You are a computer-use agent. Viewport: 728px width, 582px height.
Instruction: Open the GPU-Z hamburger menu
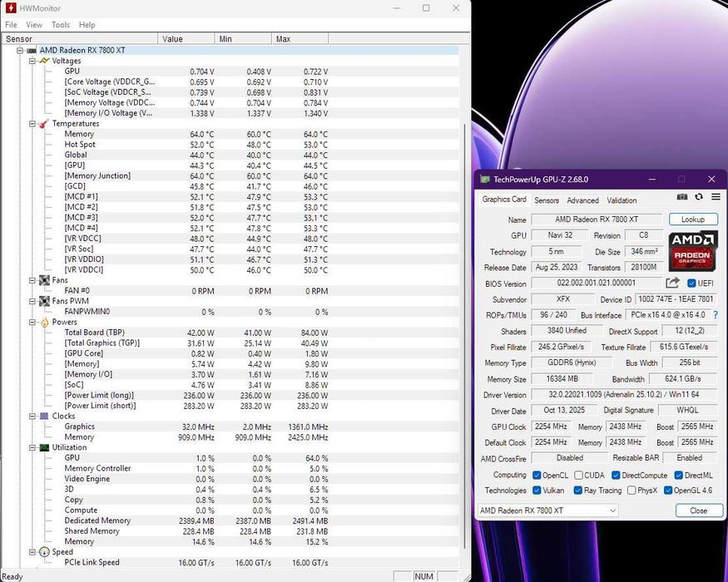tap(716, 197)
